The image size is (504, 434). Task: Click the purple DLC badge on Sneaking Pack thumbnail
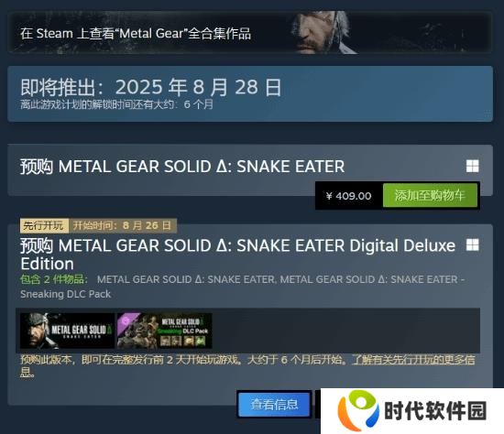click(x=126, y=322)
